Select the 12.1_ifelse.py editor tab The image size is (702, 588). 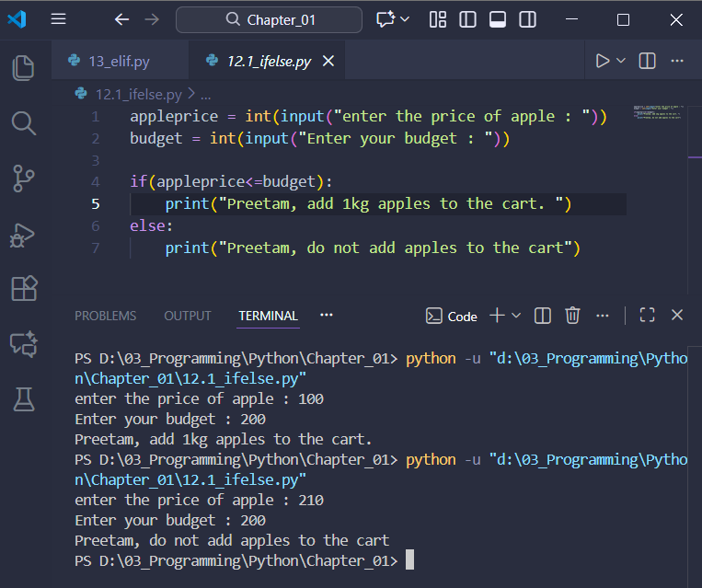point(269,61)
